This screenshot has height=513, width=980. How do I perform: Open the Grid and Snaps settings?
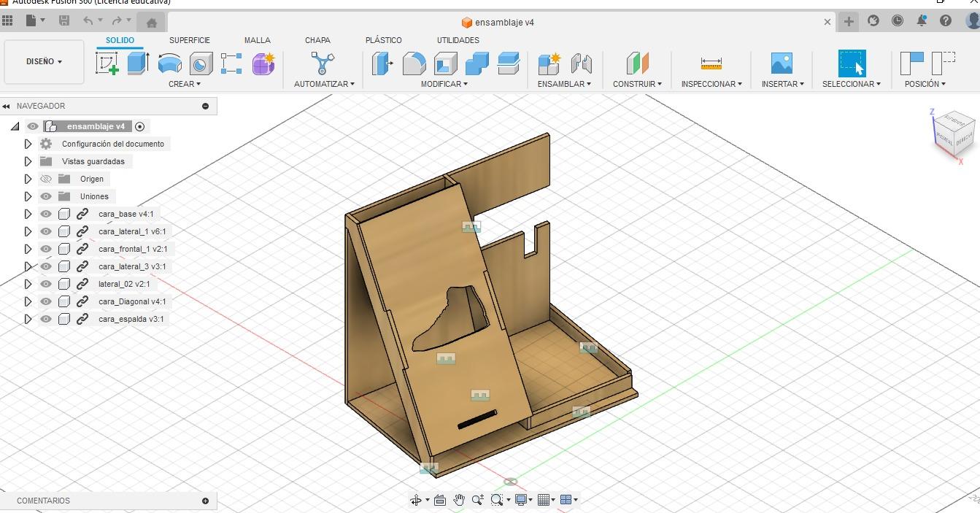click(544, 500)
